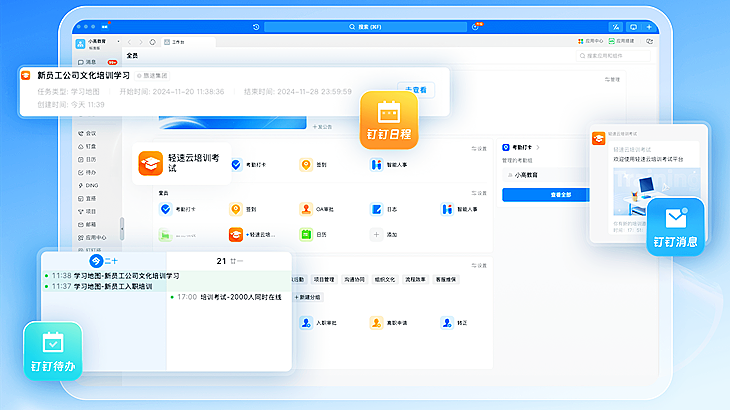This screenshot has height=410, width=730.
Task: Open 待办 in the left sidebar
Action: (x=87, y=173)
